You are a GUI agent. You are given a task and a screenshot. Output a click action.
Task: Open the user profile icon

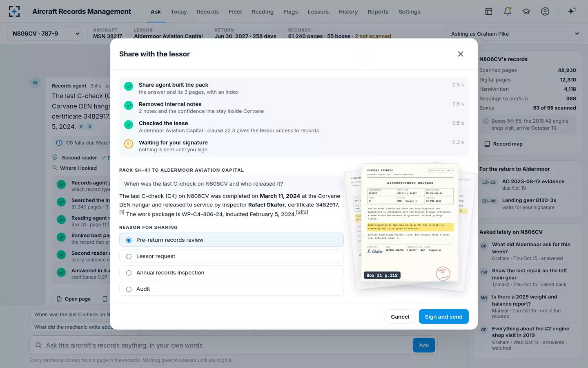click(545, 11)
